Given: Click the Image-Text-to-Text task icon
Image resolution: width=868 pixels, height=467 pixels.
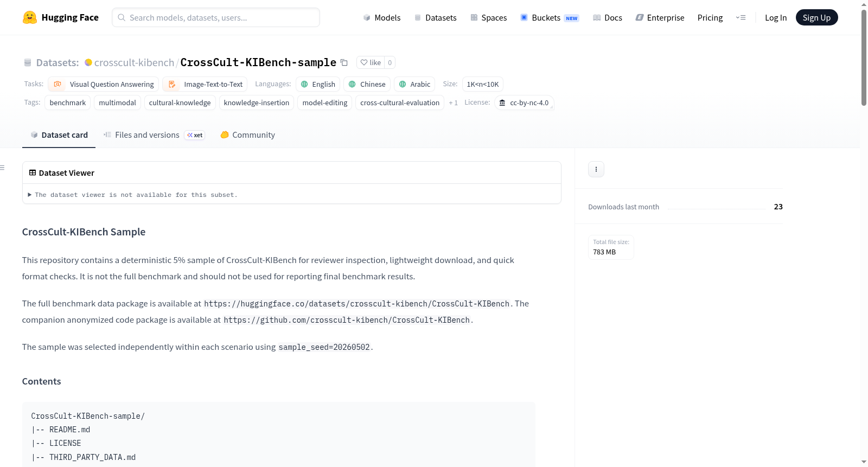Looking at the screenshot, I should 172,84.
